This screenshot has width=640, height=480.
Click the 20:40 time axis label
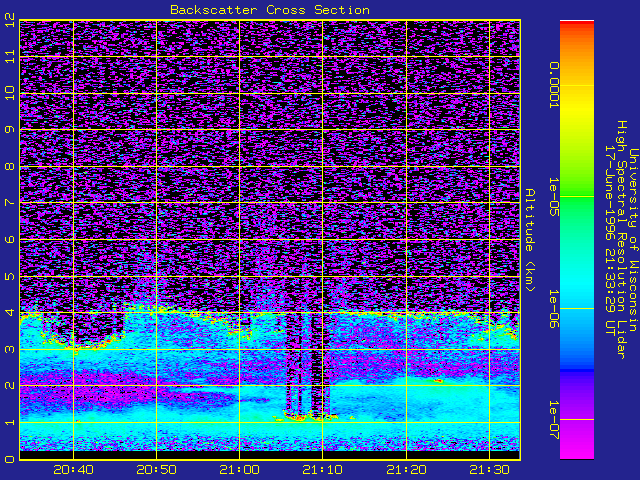click(73, 470)
